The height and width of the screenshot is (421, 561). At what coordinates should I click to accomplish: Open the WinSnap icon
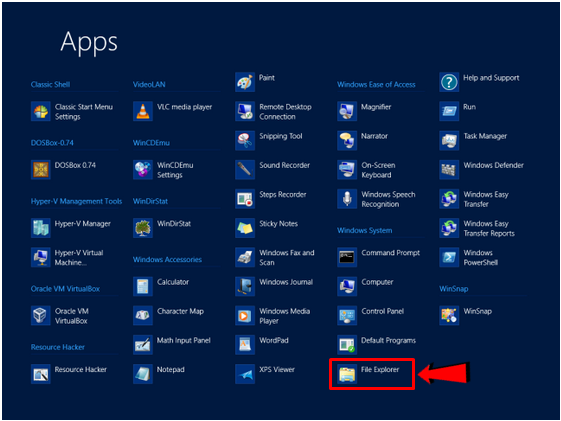click(x=449, y=315)
